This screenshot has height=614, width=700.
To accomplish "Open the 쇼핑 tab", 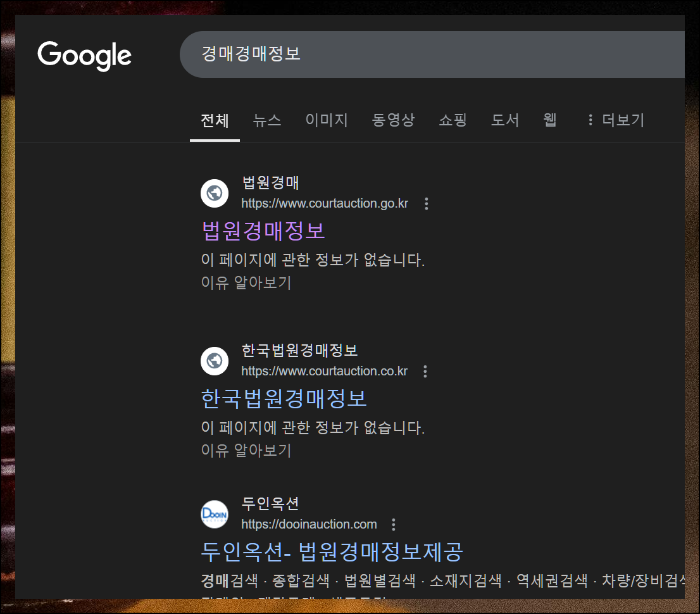I will [x=453, y=120].
